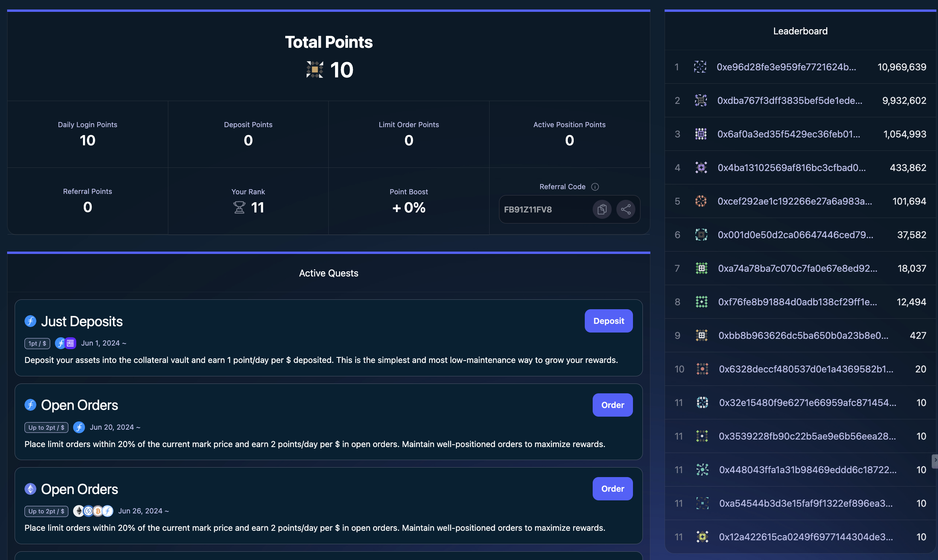Click the Bitcoin token icon in quest
The width and height of the screenshot is (938, 560).
[98, 511]
